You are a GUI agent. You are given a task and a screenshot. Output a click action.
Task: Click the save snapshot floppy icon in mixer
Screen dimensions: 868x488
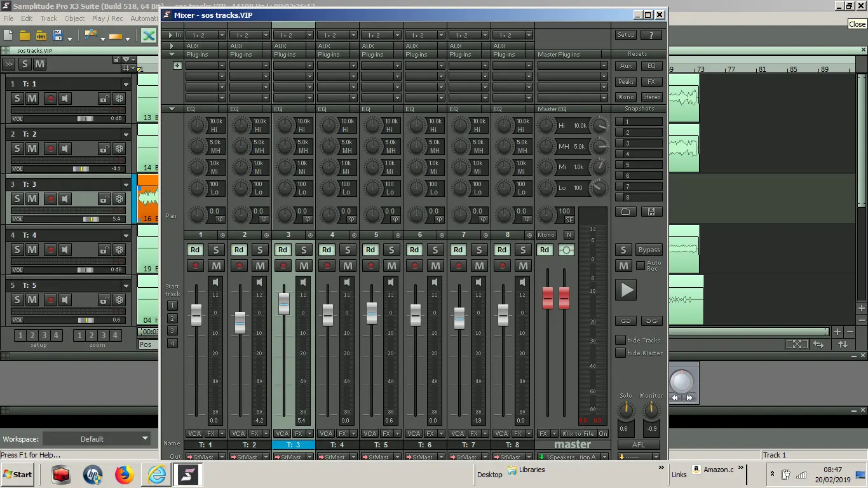651,212
